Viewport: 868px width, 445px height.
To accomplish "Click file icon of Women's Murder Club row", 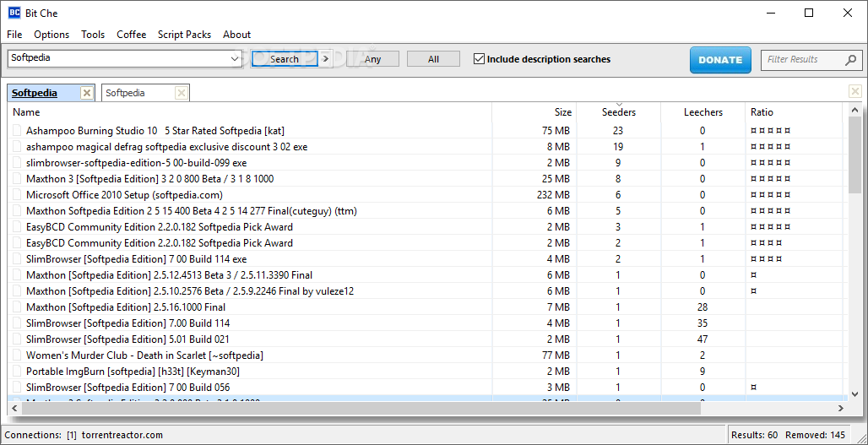I will (17, 355).
